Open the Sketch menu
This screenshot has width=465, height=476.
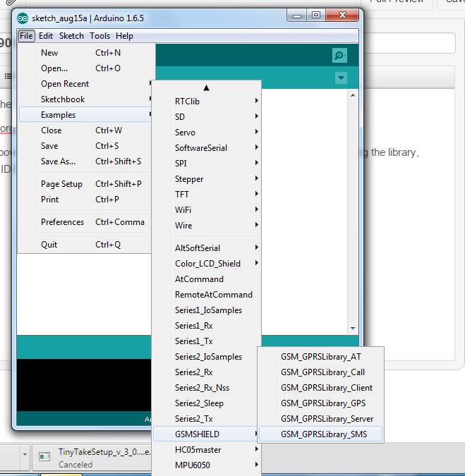pos(71,36)
